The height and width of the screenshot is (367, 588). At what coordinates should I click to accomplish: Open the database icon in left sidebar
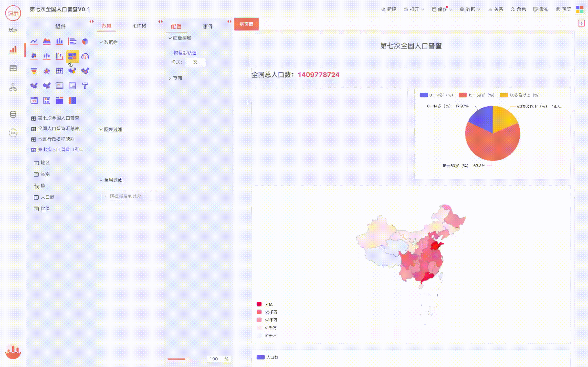13,114
